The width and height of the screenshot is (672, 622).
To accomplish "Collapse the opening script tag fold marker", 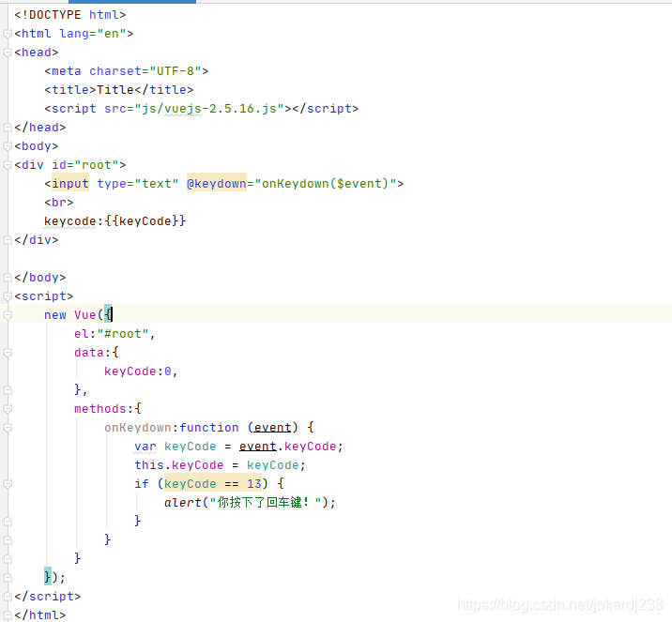I will tap(8, 296).
